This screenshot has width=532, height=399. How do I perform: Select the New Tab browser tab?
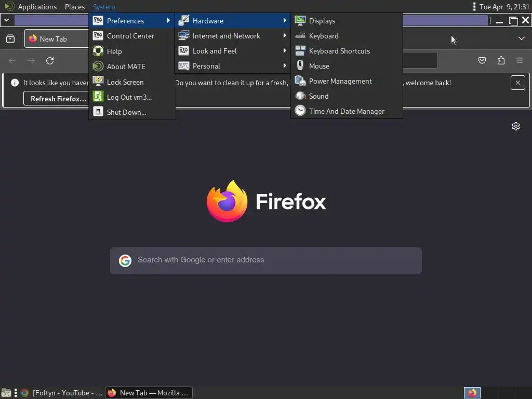click(57, 38)
